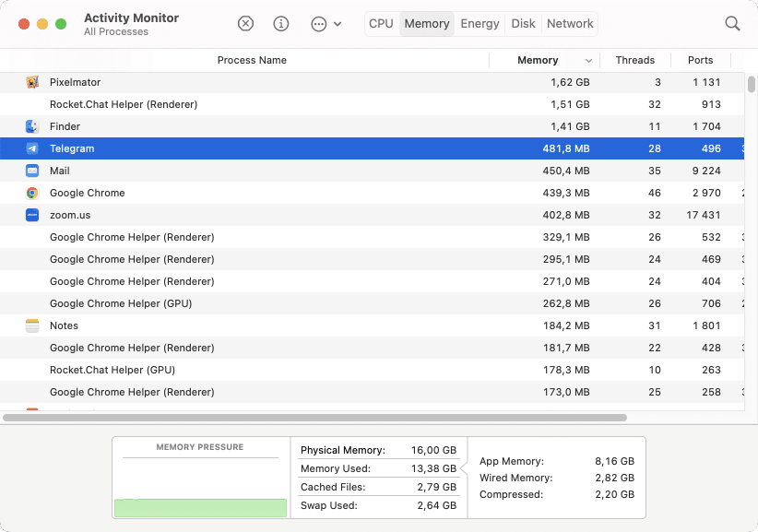Select the Notes process name
The height and width of the screenshot is (532, 758).
click(64, 325)
